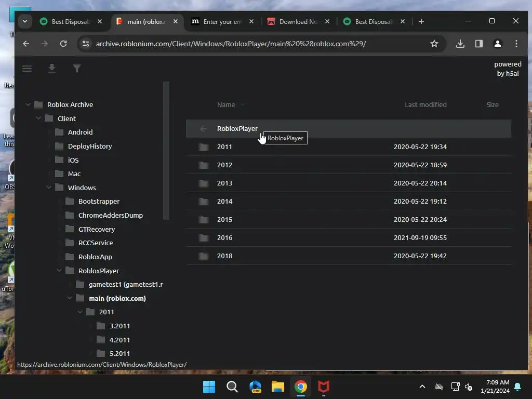
Task: Close the Enter your email tab
Action: tap(251, 21)
